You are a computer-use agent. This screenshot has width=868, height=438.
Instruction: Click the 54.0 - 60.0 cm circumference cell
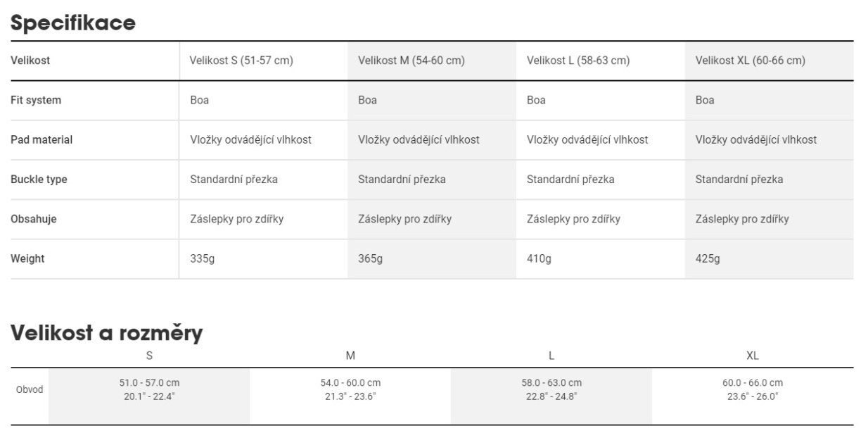[350, 389]
